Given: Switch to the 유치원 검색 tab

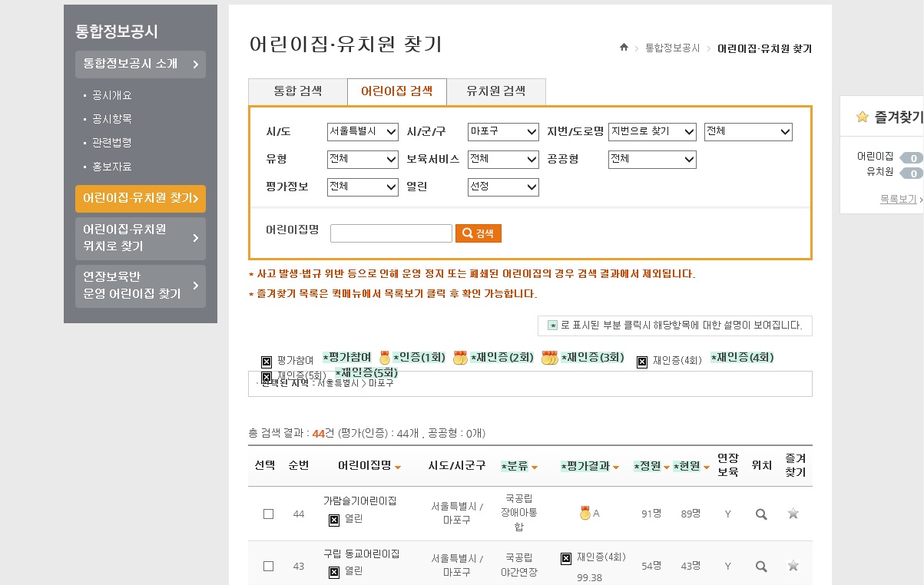Looking at the screenshot, I should point(496,91).
